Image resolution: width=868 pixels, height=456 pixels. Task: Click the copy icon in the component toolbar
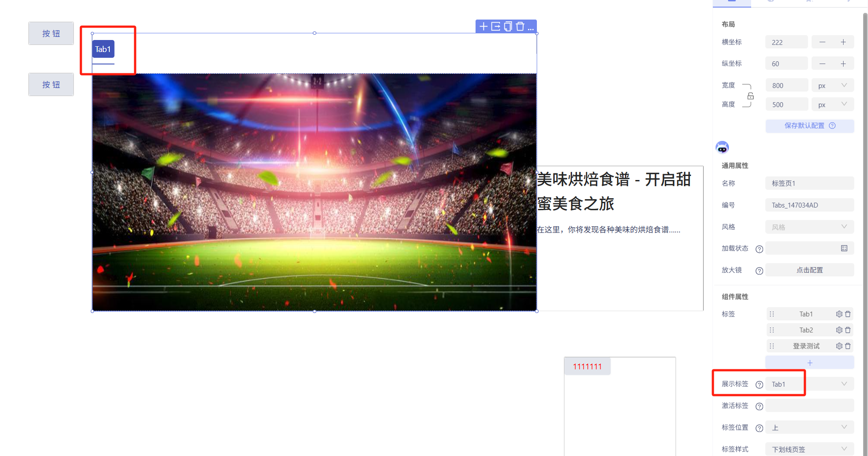pos(508,27)
